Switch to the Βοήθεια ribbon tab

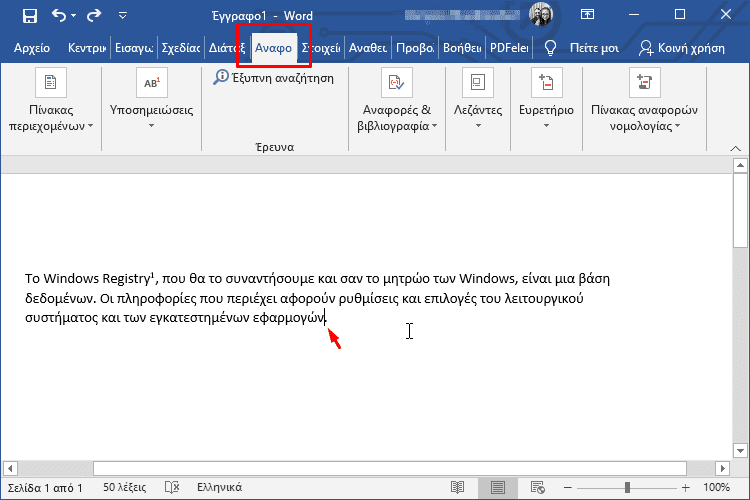[462, 48]
